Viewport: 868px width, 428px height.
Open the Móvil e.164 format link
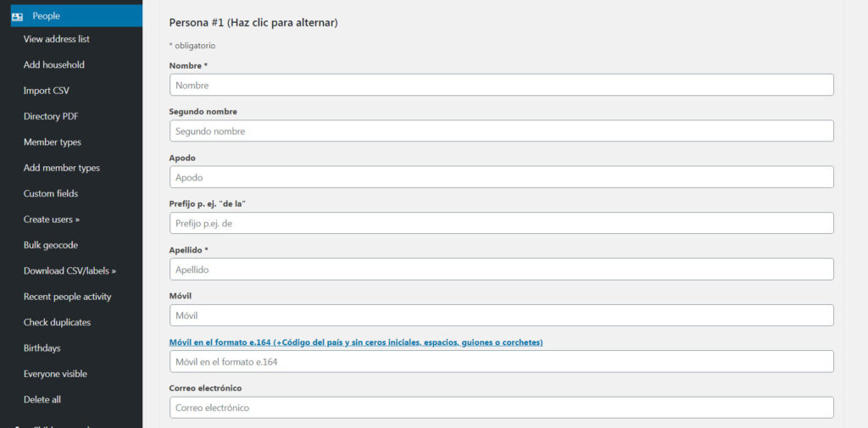[x=356, y=342]
